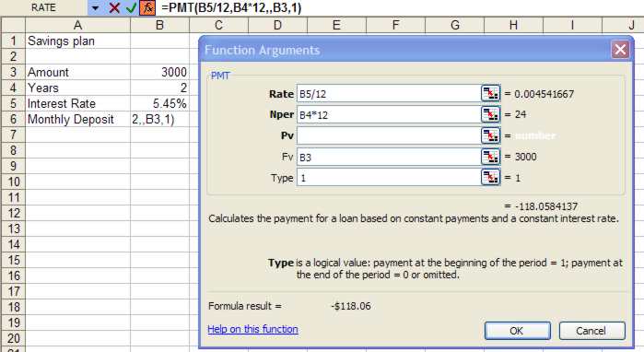Collapse dialog using Rate range selector icon
The image size is (644, 352).
pos(490,94)
